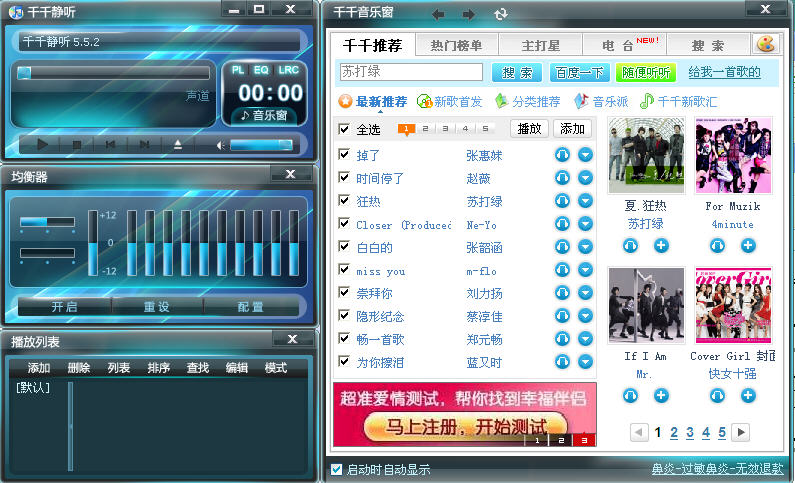
Task: Open the skin palette icon
Action: [764, 45]
